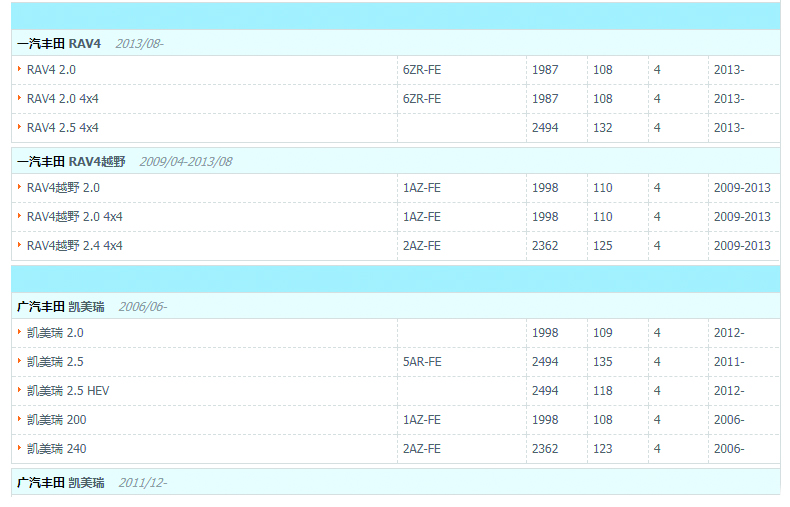This screenshot has height=507, width=790.
Task: Click engine code 6ZR-FE in RAV4 2.0 row
Action: [422, 70]
